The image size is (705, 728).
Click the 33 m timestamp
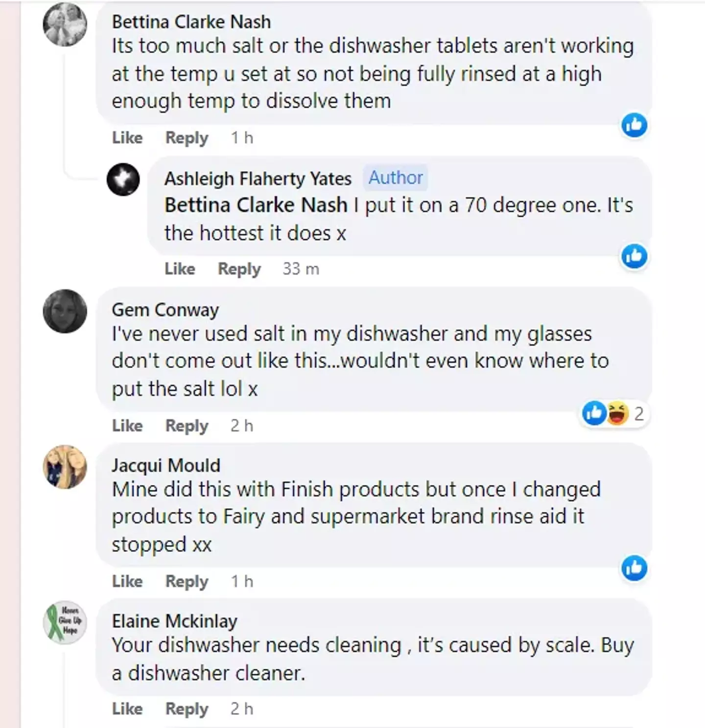301,269
